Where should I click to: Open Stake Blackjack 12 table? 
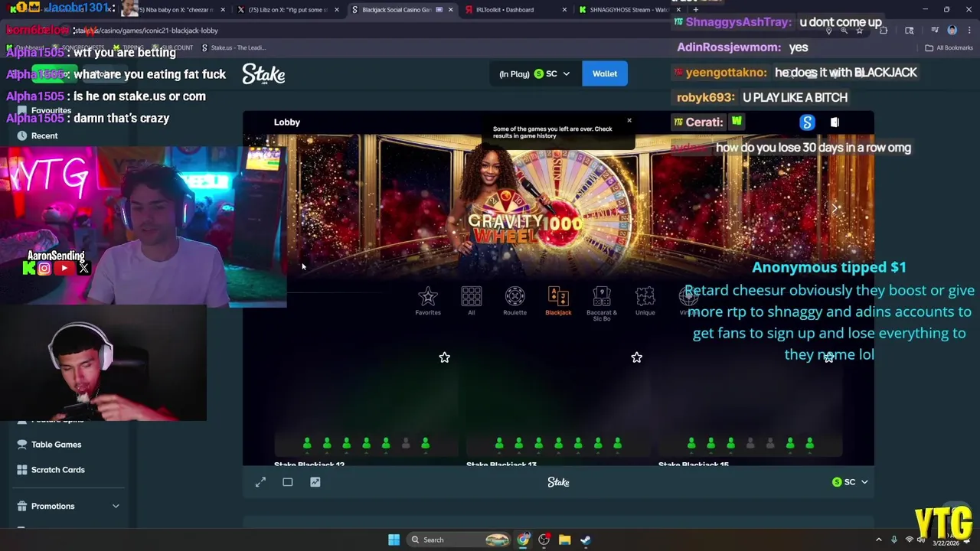366,406
